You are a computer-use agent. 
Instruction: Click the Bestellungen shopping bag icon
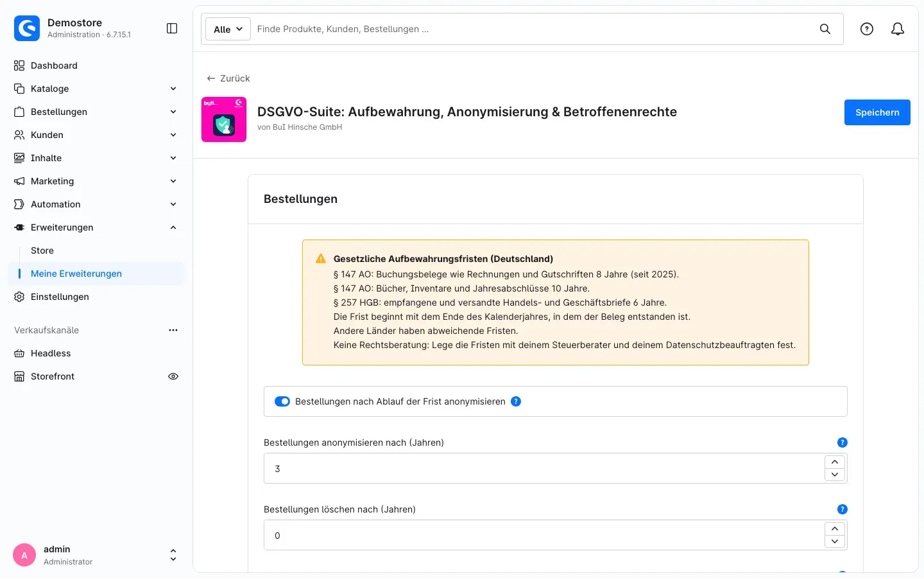pyautogui.click(x=19, y=112)
